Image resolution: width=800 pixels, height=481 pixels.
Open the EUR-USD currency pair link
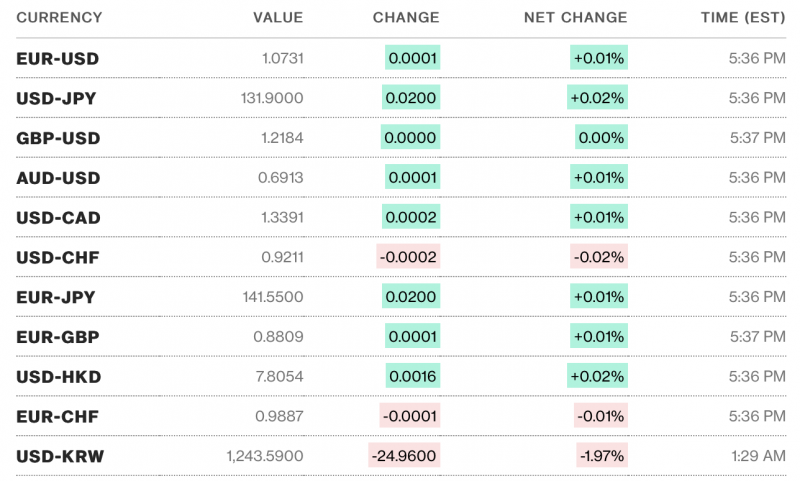point(57,59)
